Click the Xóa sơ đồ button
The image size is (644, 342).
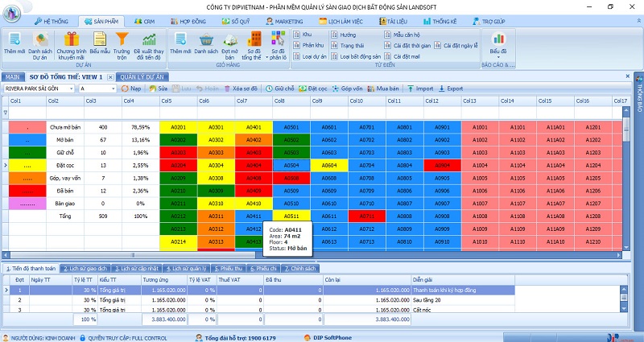pyautogui.click(x=241, y=89)
